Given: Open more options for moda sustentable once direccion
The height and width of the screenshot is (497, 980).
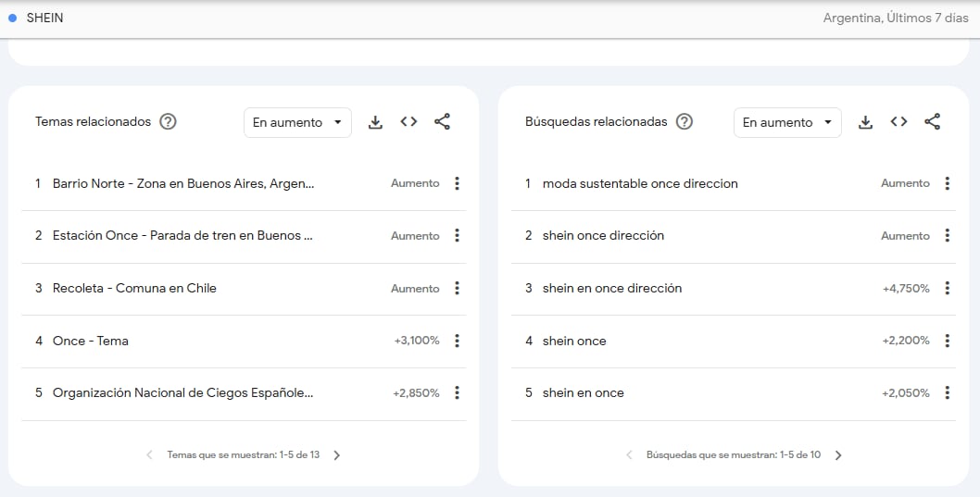Looking at the screenshot, I should [x=947, y=183].
